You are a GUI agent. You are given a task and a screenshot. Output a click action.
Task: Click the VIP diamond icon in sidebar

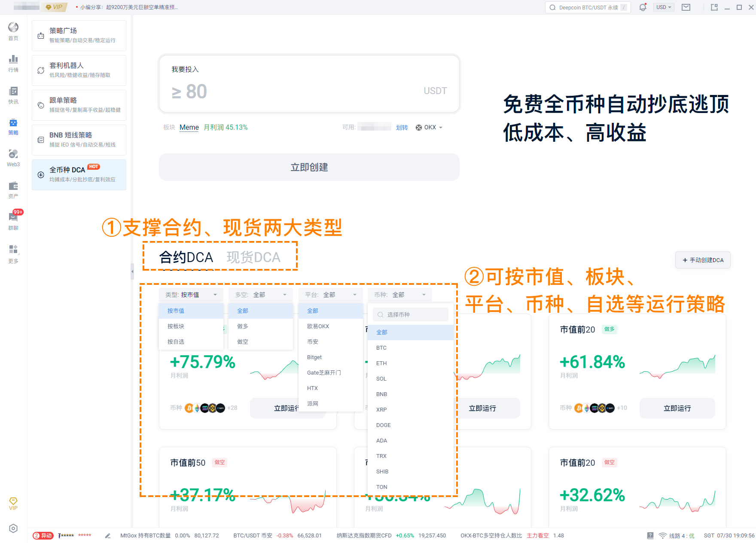click(13, 503)
